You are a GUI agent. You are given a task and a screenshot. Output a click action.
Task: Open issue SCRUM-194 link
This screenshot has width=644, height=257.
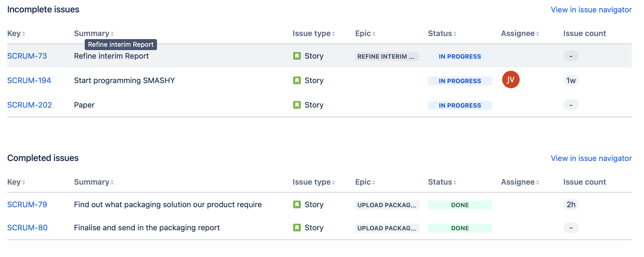point(29,81)
